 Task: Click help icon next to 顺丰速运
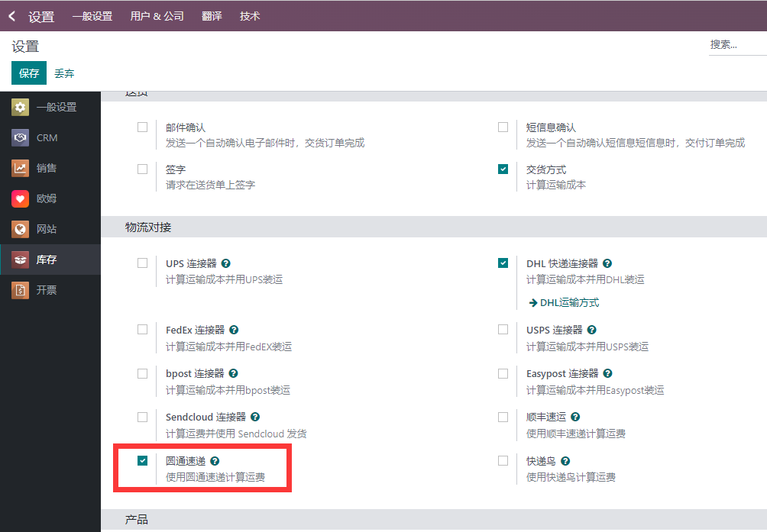(575, 418)
